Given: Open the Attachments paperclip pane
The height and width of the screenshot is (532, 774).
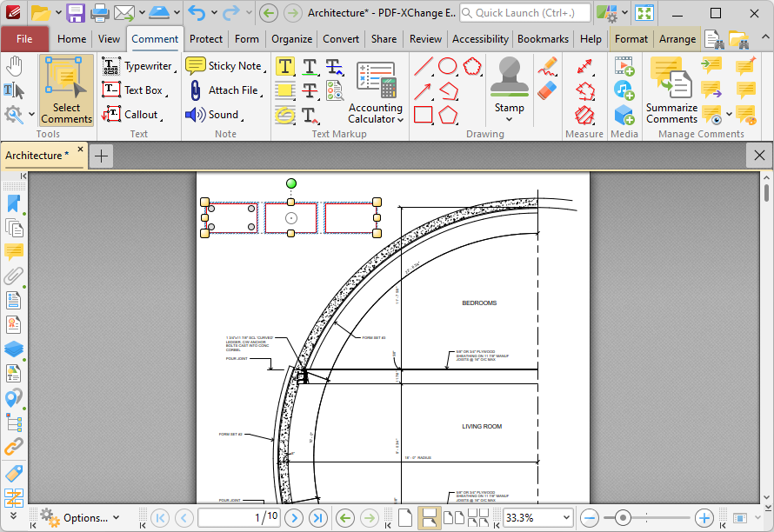Looking at the screenshot, I should click(x=14, y=276).
